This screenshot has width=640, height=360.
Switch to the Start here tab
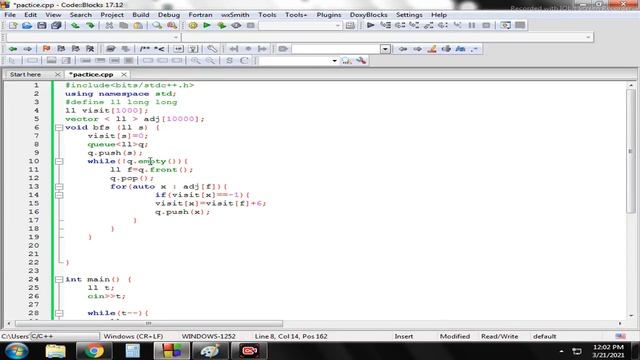pos(25,74)
